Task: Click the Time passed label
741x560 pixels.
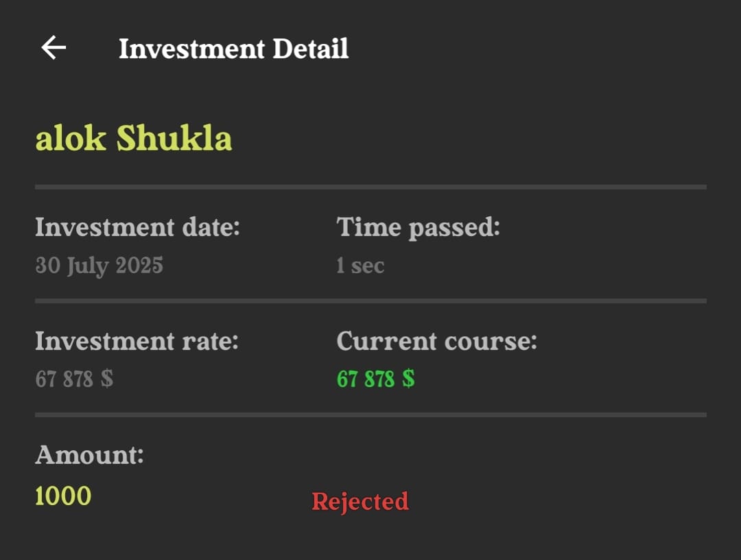Action: coord(418,227)
